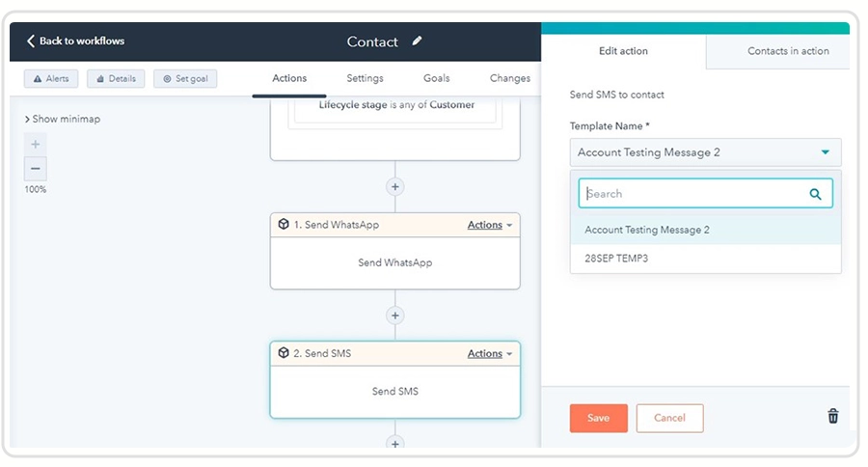The height and width of the screenshot is (467, 868).
Task: Click the template Search input field
Action: tap(706, 193)
